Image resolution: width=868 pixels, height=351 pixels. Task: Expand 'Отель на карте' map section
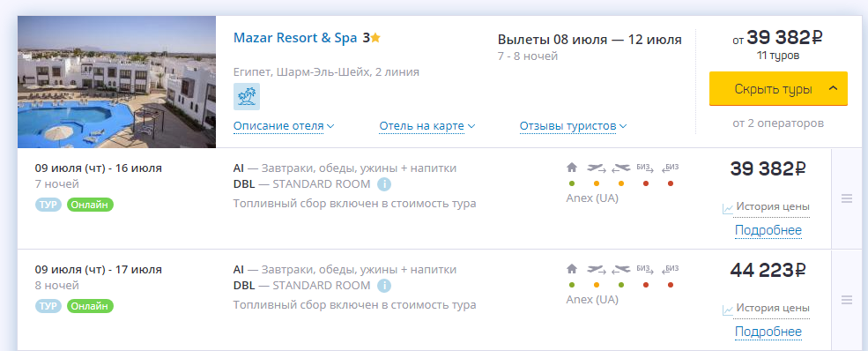427,126
